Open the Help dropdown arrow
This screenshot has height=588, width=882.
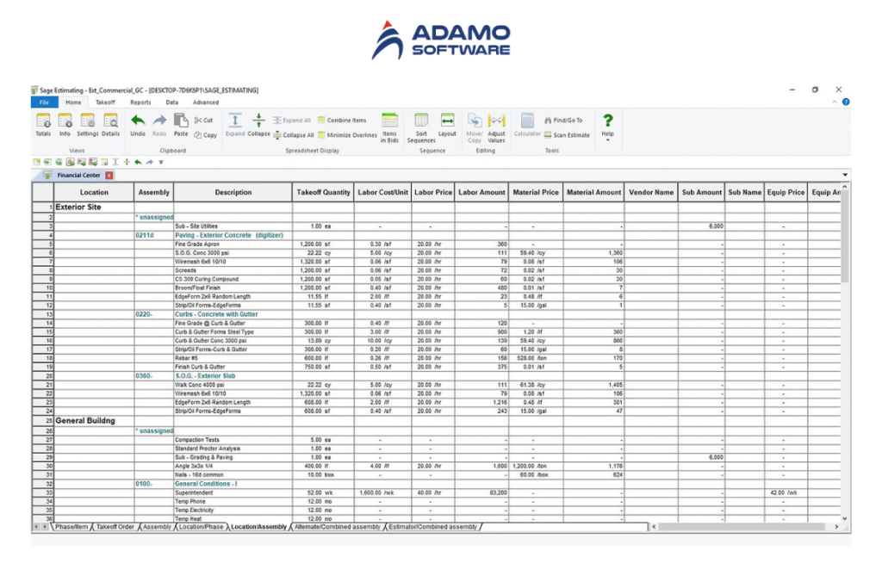click(x=607, y=139)
